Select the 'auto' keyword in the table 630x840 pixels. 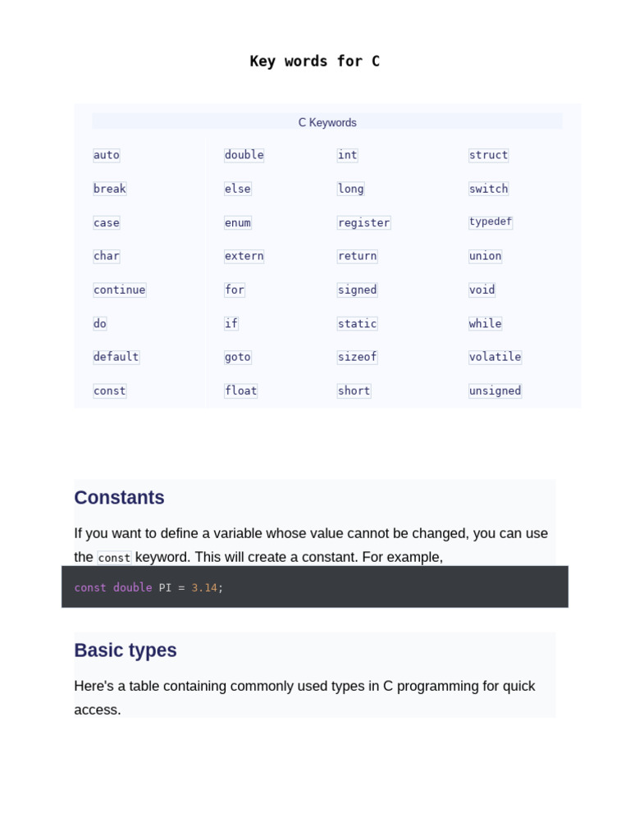[x=107, y=155]
